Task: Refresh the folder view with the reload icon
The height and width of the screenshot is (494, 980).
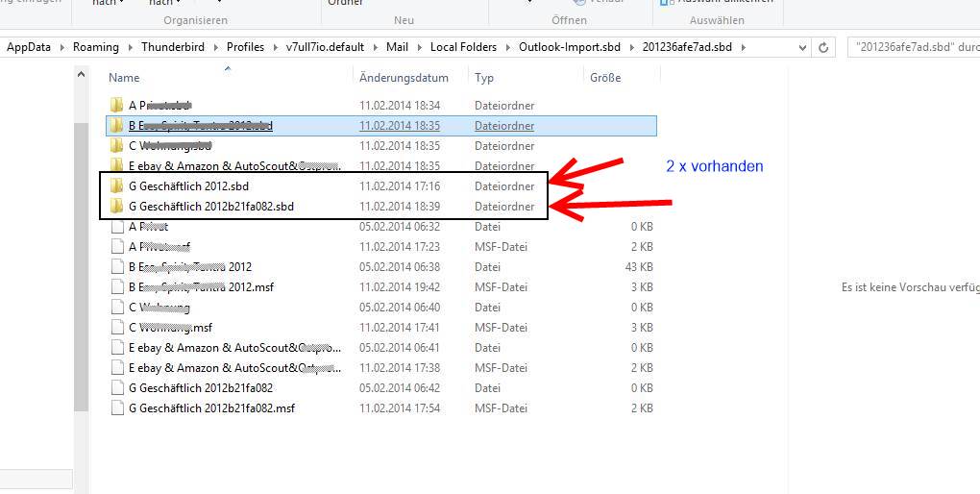Action: [823, 47]
